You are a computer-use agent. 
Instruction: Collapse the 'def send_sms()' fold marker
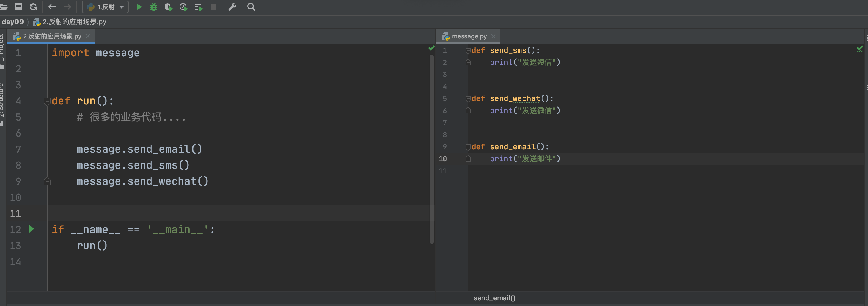click(468, 51)
